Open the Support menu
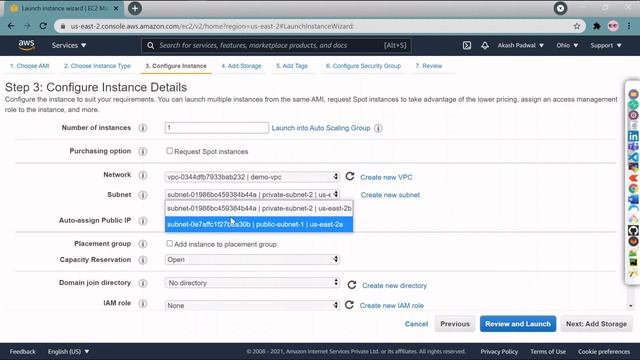 click(x=606, y=45)
